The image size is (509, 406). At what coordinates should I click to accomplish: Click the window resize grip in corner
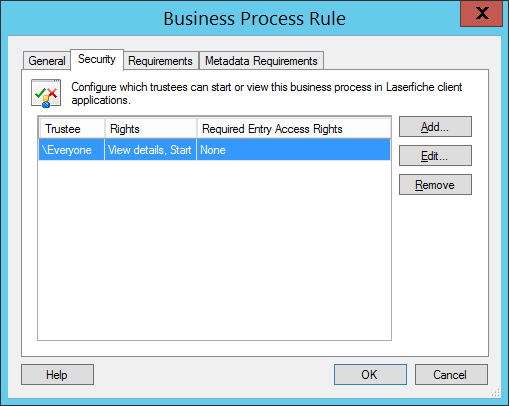coord(496,393)
